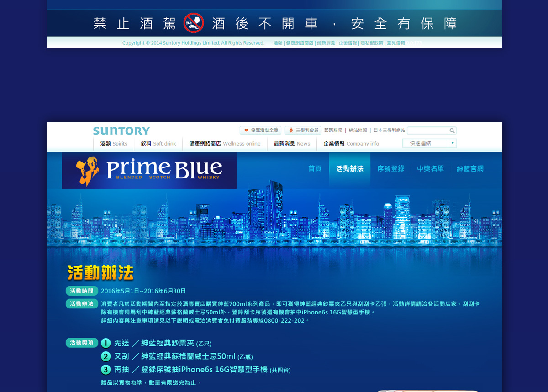Click the text 贈品以實物為準，數量有限送完為止

coord(151,382)
